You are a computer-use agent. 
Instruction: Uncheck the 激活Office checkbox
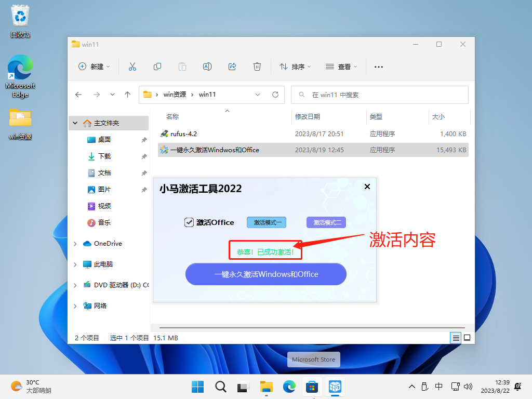189,222
